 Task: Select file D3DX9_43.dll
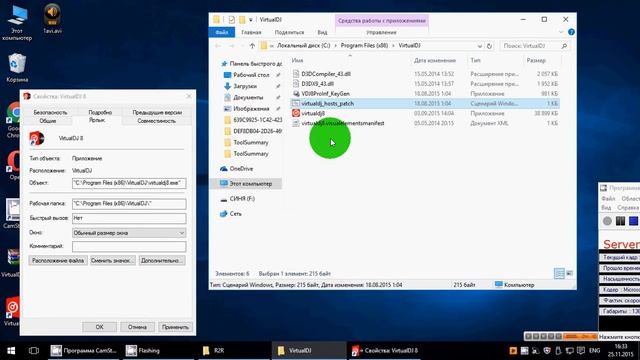[x=318, y=84]
